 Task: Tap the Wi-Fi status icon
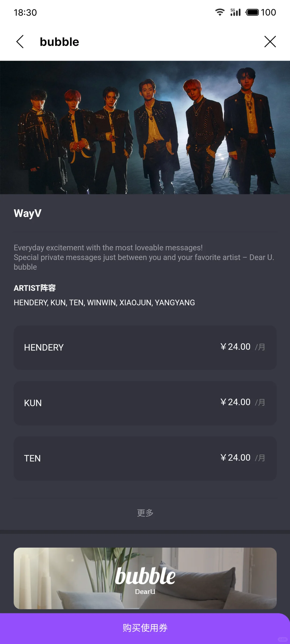click(x=220, y=12)
